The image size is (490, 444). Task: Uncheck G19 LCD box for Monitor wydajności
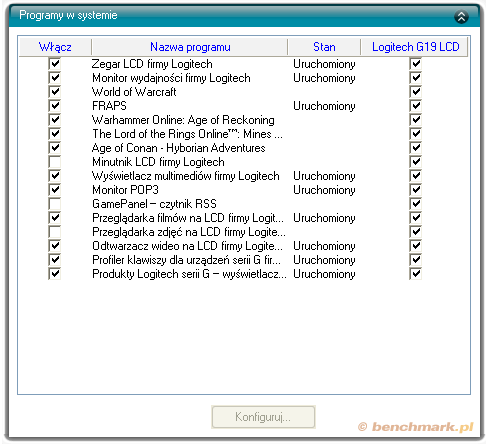[416, 78]
